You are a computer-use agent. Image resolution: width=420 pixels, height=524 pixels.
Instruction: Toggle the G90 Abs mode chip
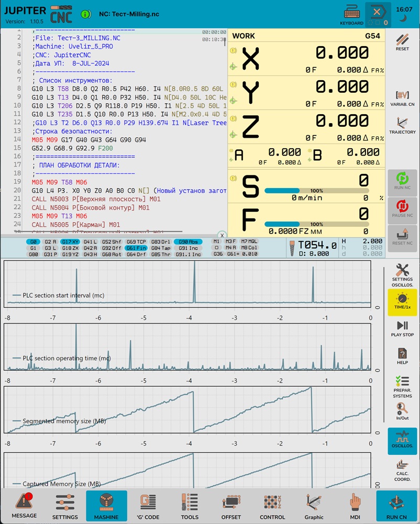click(189, 242)
